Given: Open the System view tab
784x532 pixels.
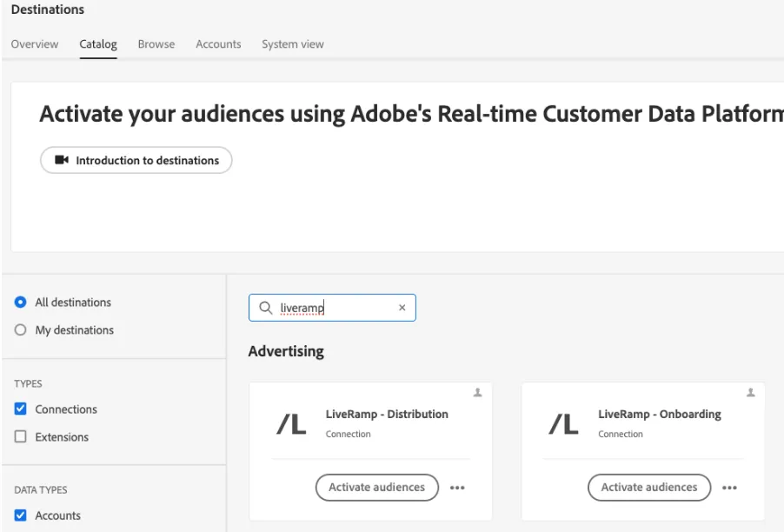Looking at the screenshot, I should 293,44.
